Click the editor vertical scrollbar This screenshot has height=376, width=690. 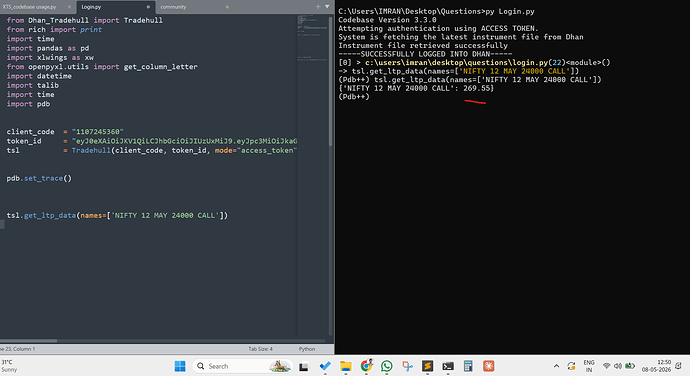pos(330,81)
